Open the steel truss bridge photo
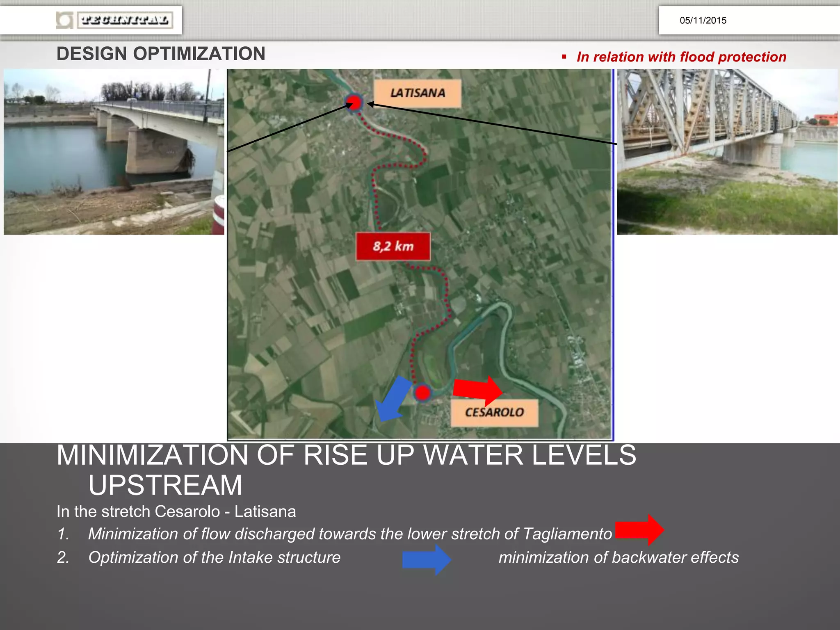 727,152
